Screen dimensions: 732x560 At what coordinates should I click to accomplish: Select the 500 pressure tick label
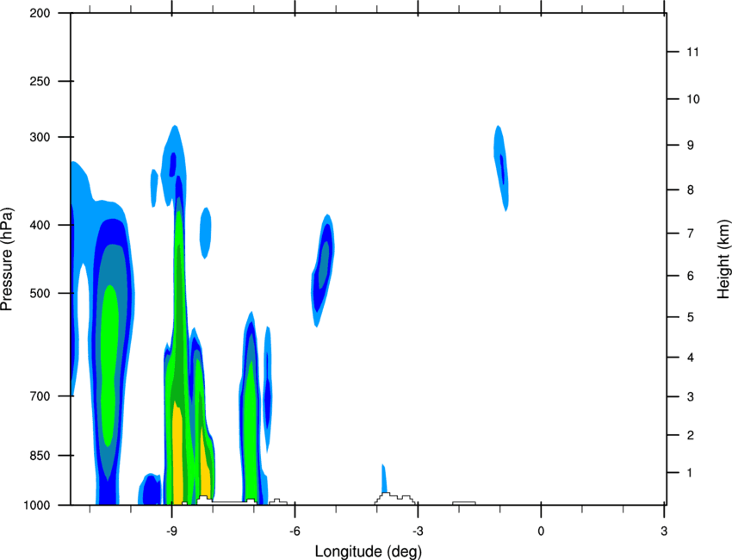[40, 293]
